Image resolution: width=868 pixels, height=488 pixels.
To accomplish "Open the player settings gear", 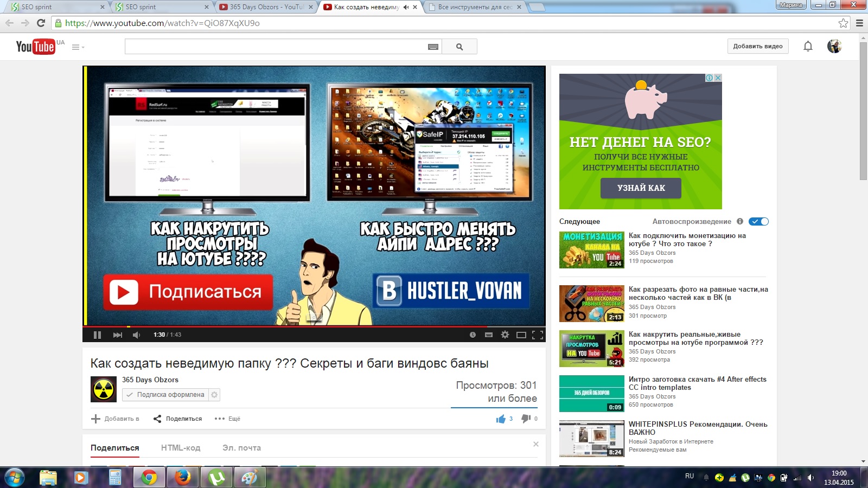I will pyautogui.click(x=505, y=335).
